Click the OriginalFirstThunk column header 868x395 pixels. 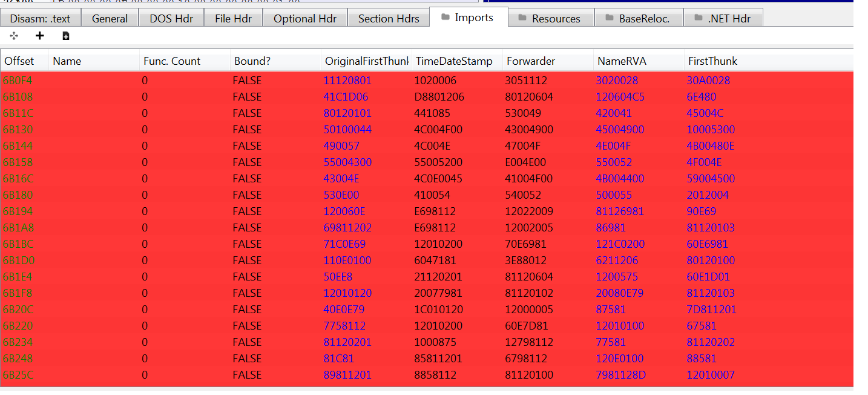click(366, 61)
